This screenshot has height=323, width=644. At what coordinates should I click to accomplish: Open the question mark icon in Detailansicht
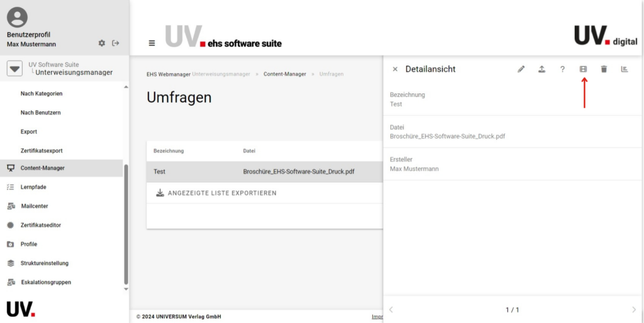pyautogui.click(x=562, y=69)
